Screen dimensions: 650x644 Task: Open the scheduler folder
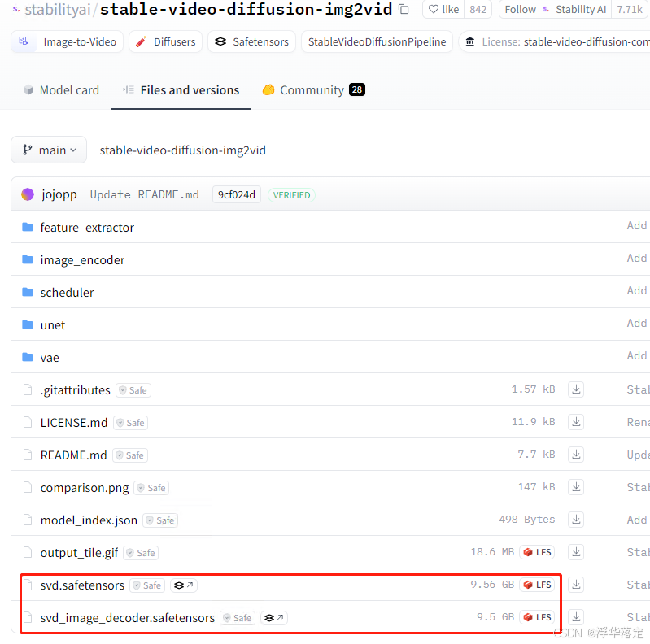pyautogui.click(x=67, y=293)
